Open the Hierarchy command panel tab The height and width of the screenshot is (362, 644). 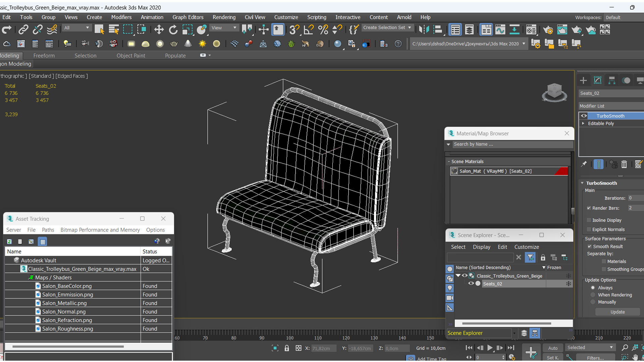pos(612,80)
